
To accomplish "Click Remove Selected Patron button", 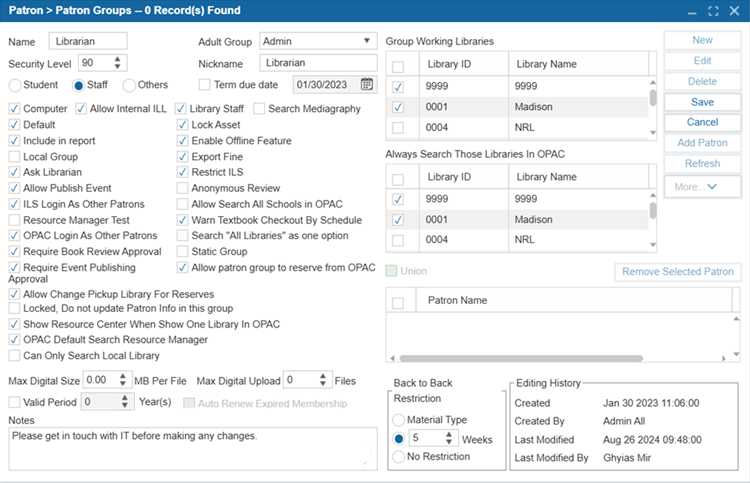I will (x=678, y=272).
